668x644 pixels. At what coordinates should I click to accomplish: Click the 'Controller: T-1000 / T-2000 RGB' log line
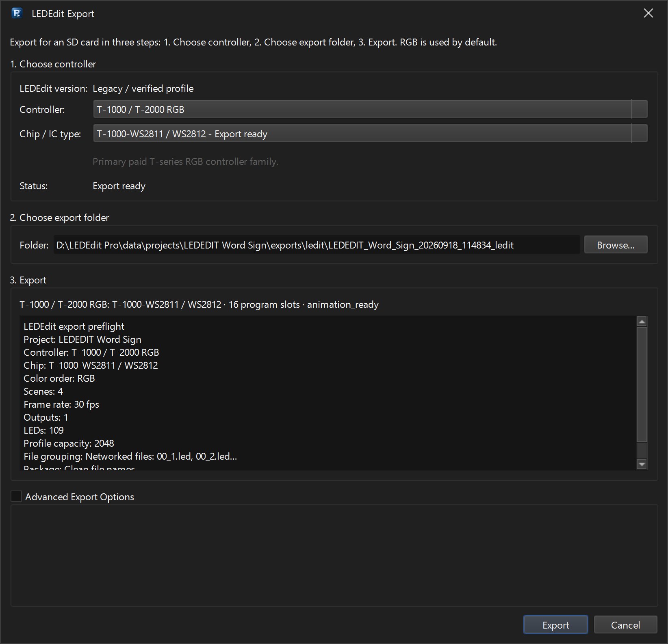coord(91,352)
